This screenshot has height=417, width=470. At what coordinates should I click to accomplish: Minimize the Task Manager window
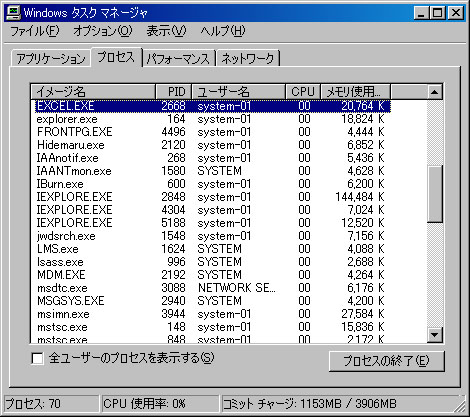[421, 13]
